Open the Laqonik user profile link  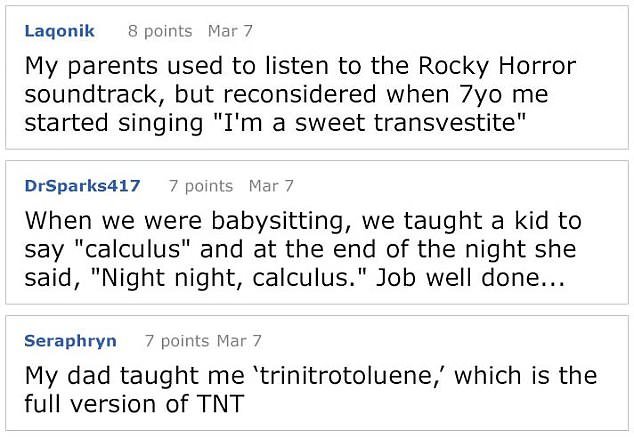pyautogui.click(x=59, y=31)
